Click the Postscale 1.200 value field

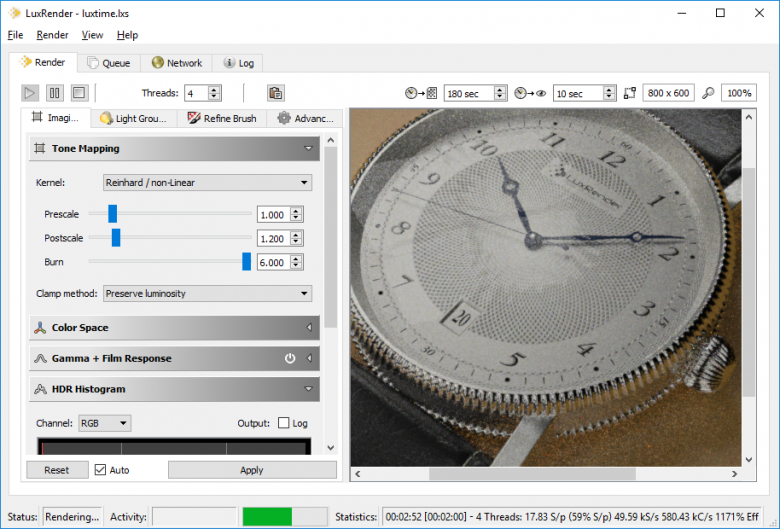[274, 238]
